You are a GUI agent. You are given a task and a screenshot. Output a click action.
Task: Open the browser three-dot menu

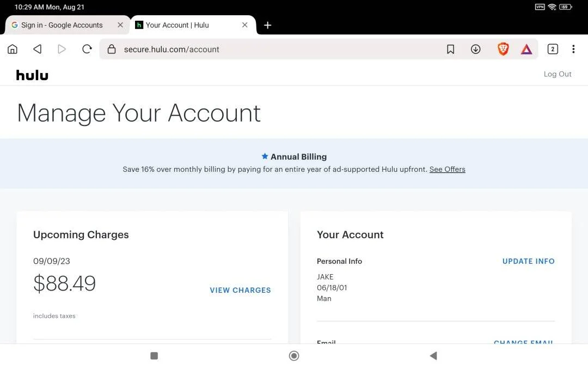point(573,49)
